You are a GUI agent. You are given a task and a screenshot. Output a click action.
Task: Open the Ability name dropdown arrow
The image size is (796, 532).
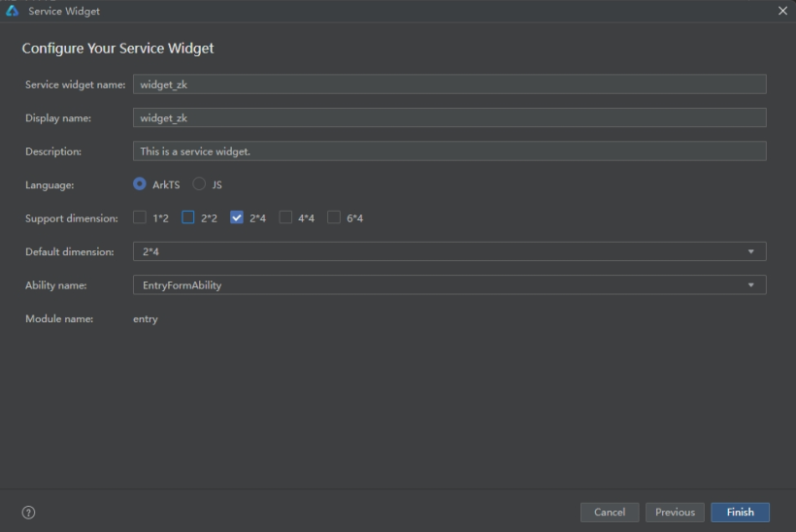[750, 284]
